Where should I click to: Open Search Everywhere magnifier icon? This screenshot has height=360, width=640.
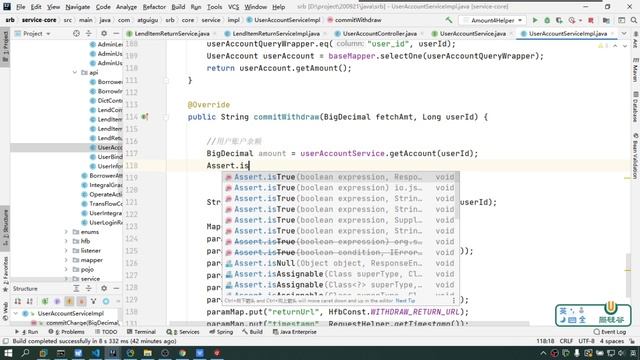point(633,20)
